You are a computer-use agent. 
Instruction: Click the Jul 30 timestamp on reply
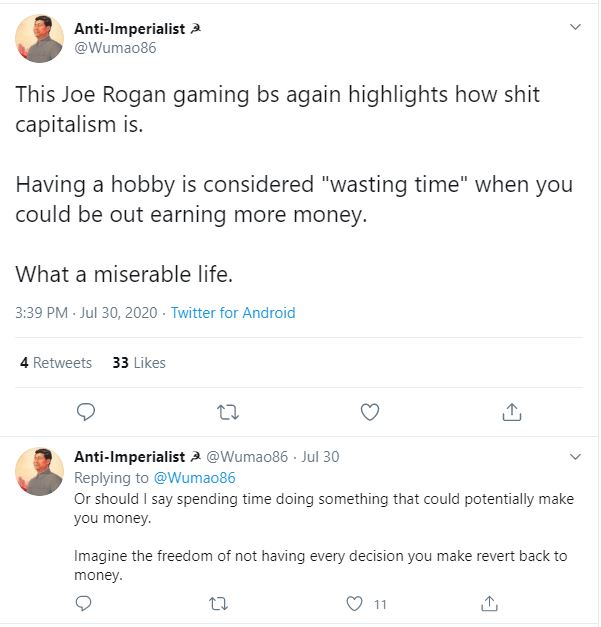tap(320, 457)
